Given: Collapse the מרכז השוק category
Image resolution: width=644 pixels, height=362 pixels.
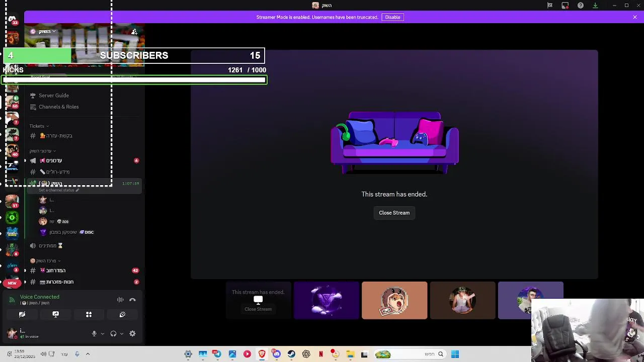Looking at the screenshot, I should click(x=45, y=261).
